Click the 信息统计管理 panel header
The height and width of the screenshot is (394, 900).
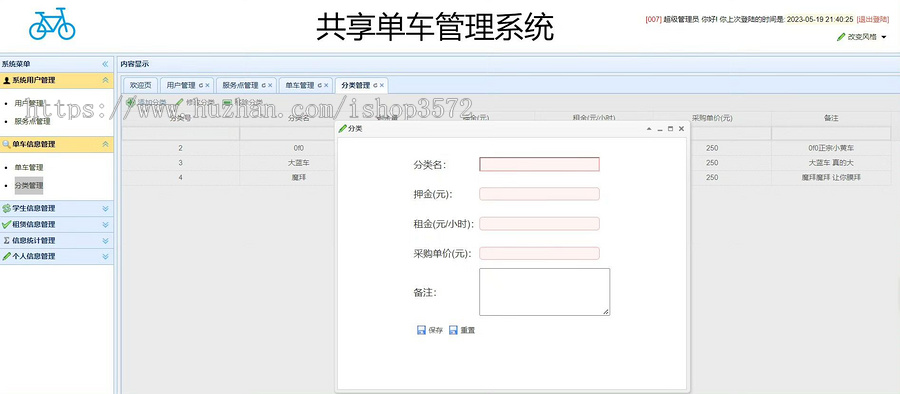[56, 241]
